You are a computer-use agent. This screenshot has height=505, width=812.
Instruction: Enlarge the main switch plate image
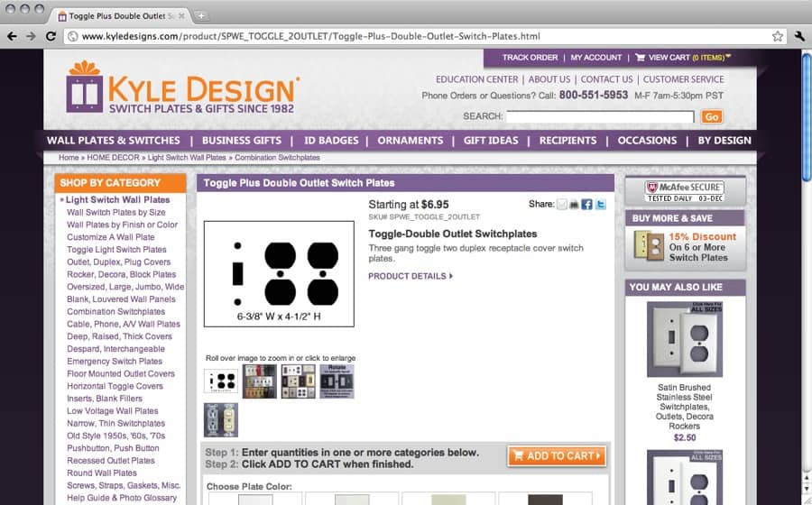[x=279, y=274]
